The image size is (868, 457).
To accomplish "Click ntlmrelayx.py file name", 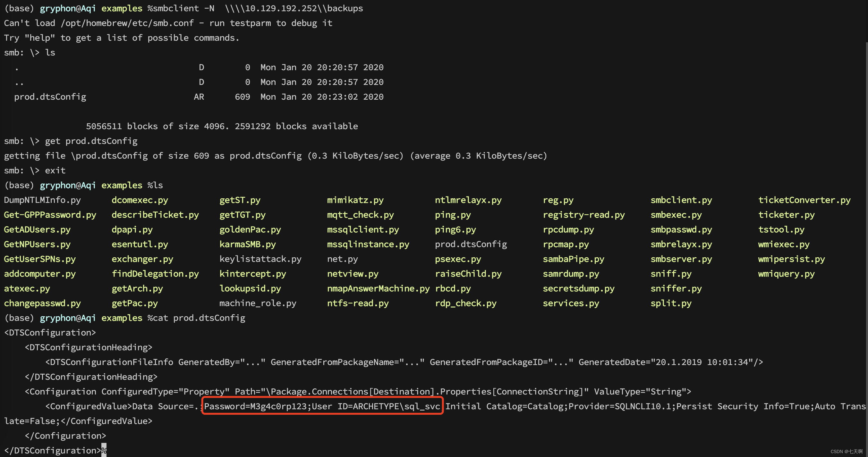I will 468,200.
